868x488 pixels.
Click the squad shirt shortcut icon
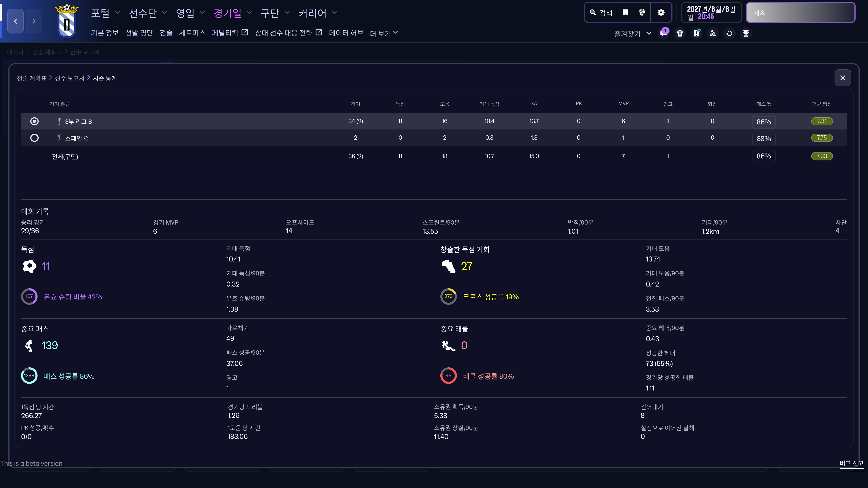(x=680, y=33)
